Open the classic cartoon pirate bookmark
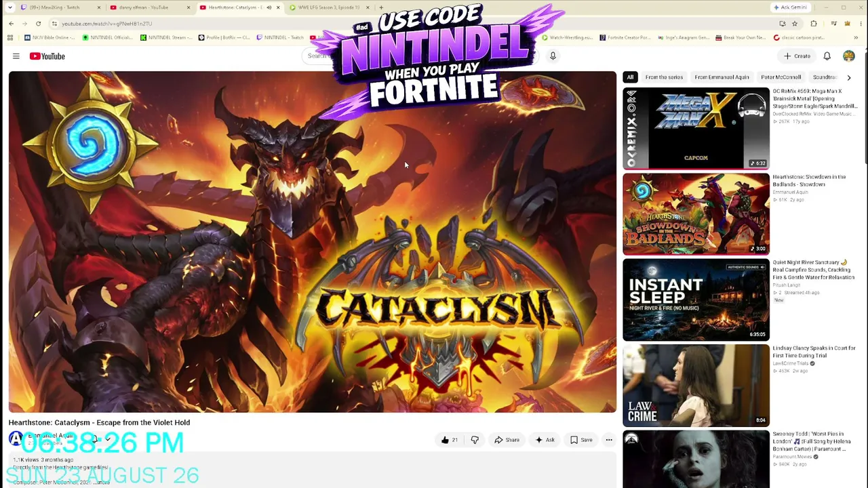The image size is (868, 488). tap(800, 38)
